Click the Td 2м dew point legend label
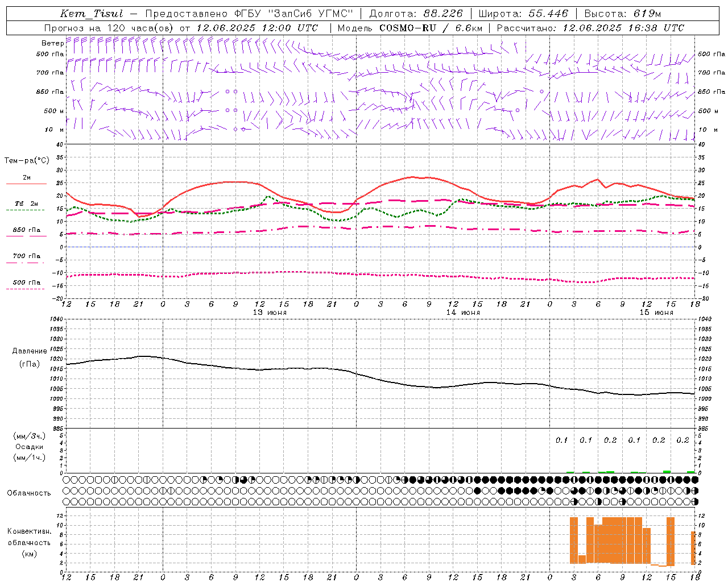 (27, 203)
